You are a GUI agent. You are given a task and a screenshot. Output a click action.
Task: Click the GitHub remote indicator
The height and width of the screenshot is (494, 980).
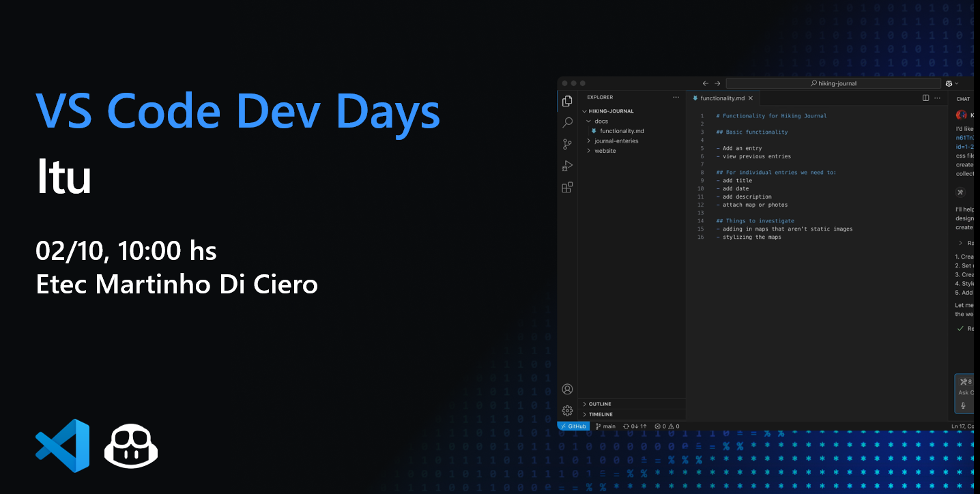tap(573, 426)
